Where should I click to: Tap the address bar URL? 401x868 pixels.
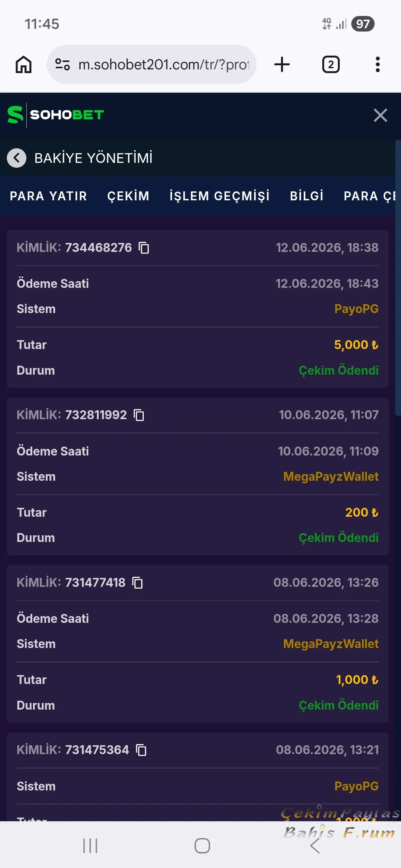163,65
